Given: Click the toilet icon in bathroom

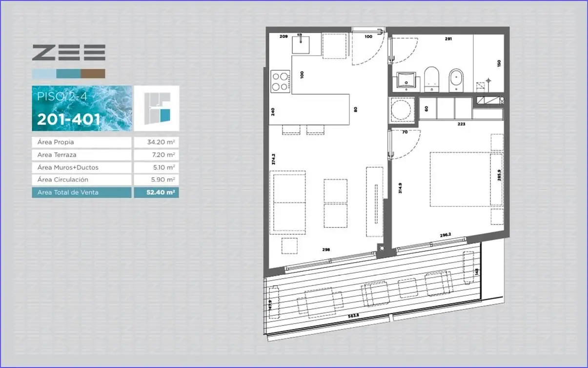Looking at the screenshot, I should [432, 80].
